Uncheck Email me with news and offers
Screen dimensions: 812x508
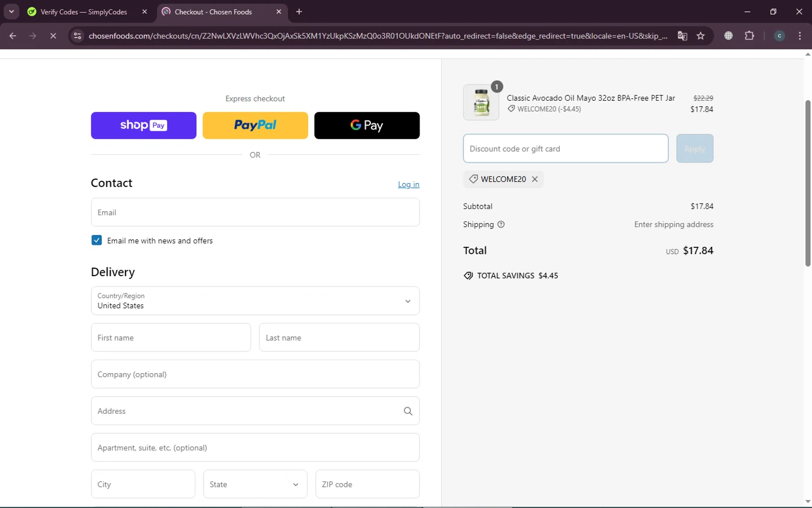tap(97, 240)
